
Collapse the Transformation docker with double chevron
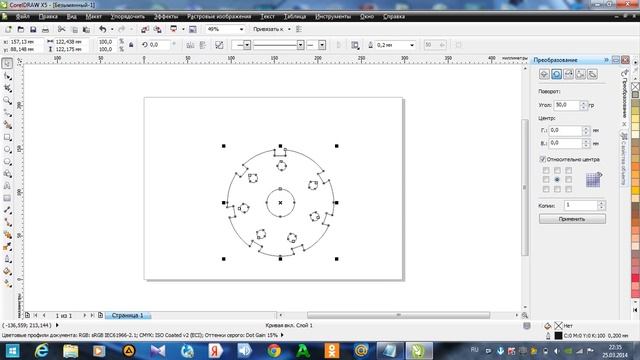(606, 60)
